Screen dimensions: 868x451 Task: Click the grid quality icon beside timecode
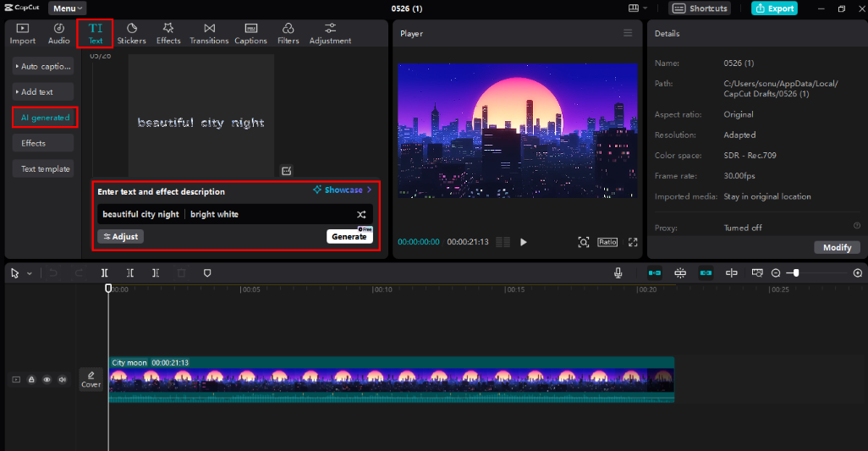[503, 242]
